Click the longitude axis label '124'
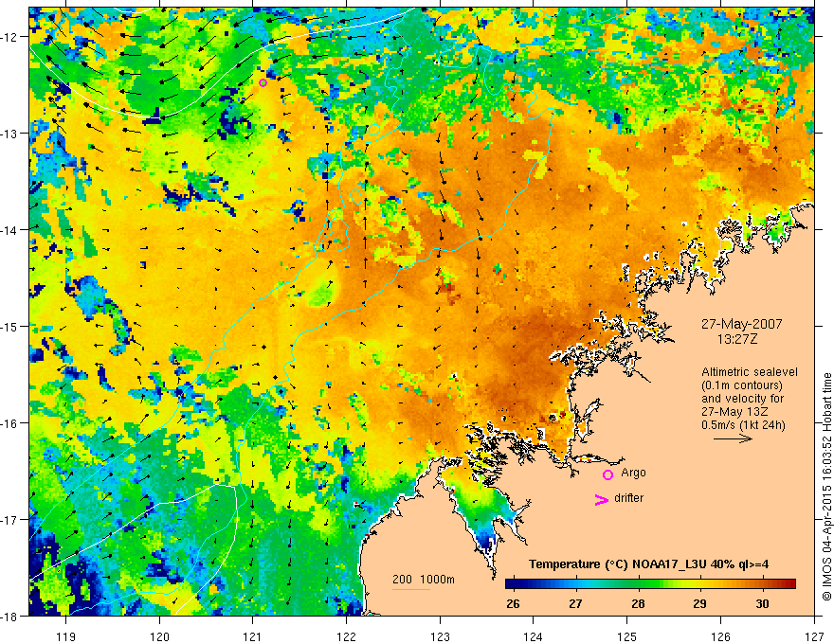 (534, 637)
